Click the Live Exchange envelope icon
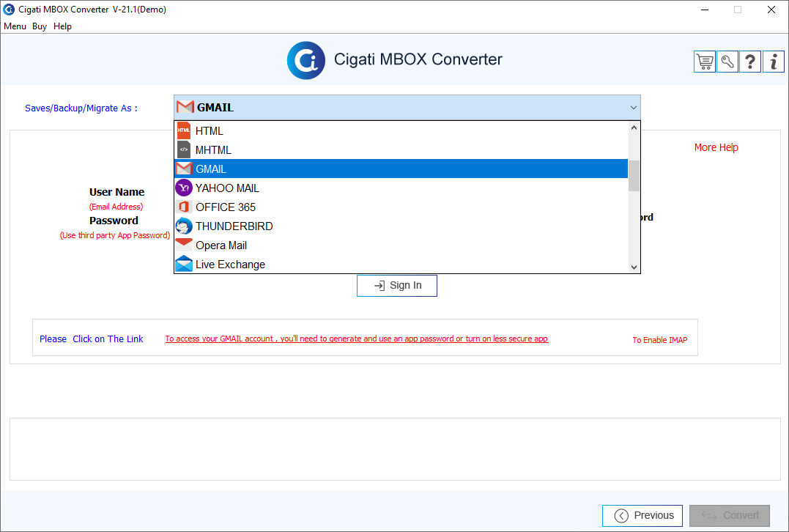 [184, 265]
